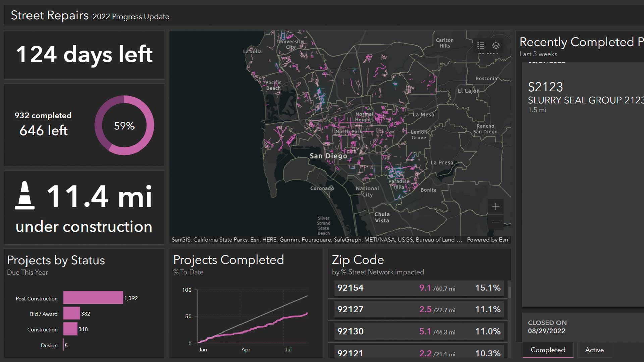Viewport: 644px width, 362px height.
Task: Select zip code 92127 row
Action: click(419, 309)
